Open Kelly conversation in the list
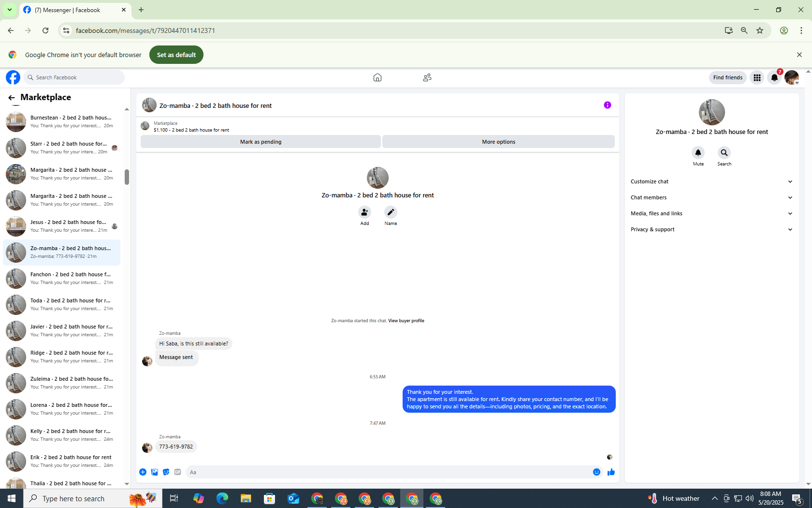812x508 pixels. coord(62,435)
